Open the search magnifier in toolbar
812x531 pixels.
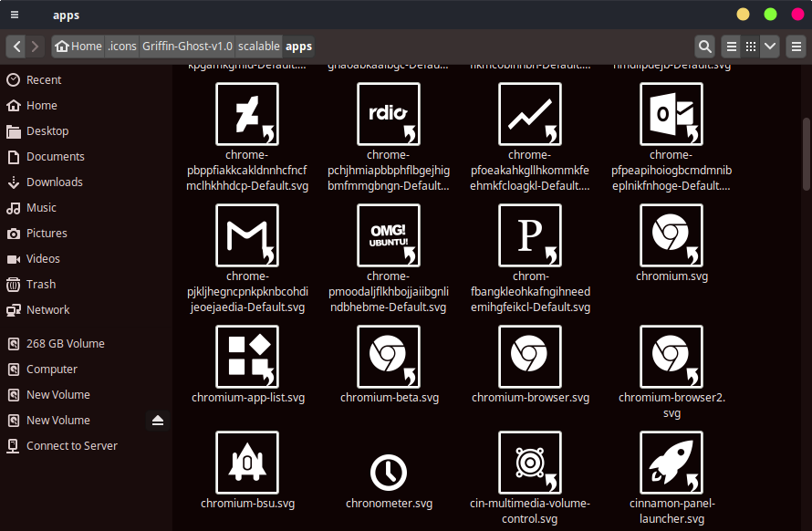(705, 47)
